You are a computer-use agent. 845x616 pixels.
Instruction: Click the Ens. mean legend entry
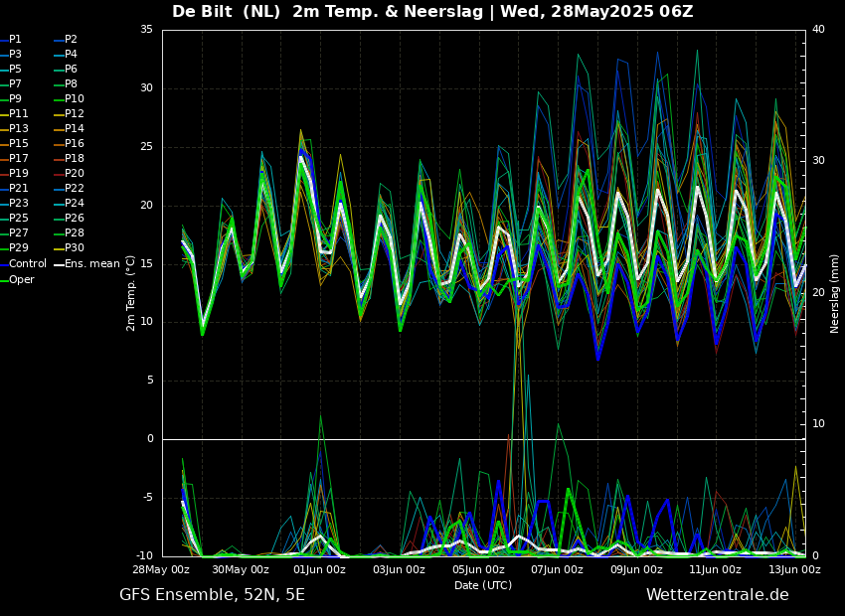click(x=92, y=264)
